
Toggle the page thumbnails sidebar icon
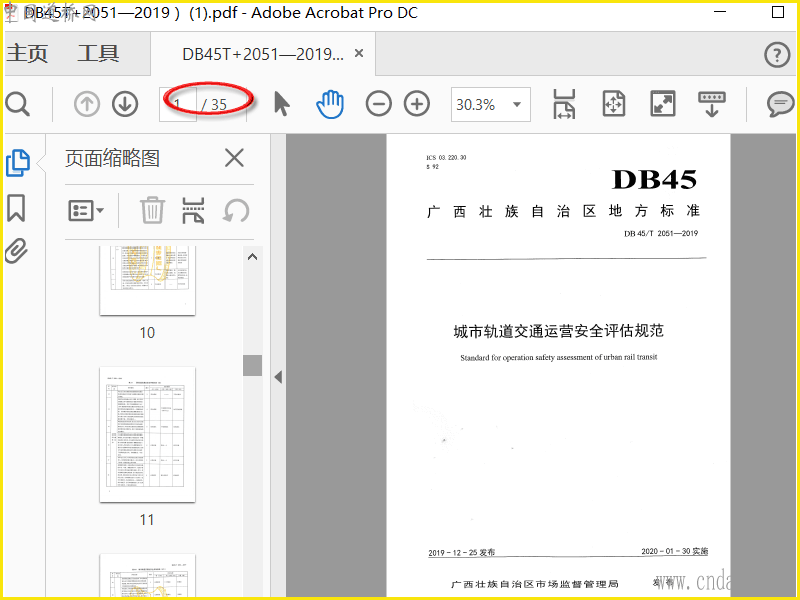pyautogui.click(x=18, y=163)
